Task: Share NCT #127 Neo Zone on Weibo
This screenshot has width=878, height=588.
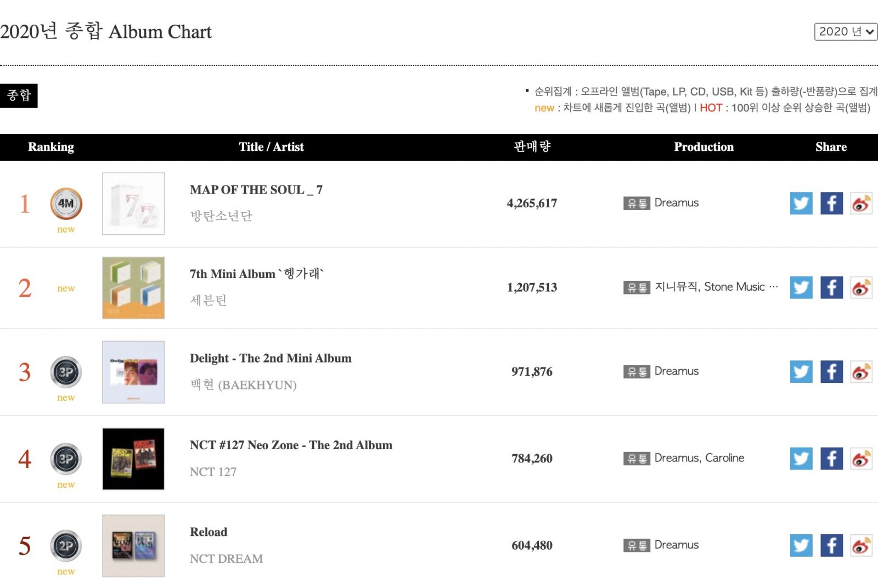Action: 861,459
